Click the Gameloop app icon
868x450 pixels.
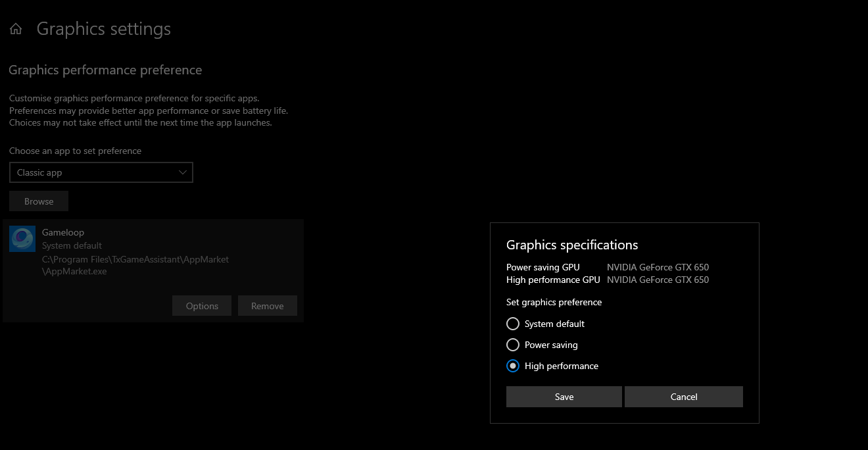[22, 238]
